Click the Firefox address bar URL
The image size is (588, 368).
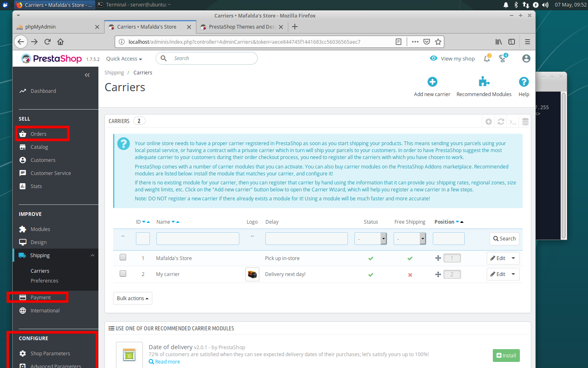pos(244,42)
